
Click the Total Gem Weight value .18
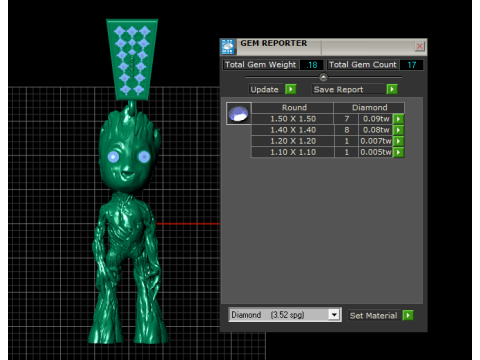click(x=312, y=65)
